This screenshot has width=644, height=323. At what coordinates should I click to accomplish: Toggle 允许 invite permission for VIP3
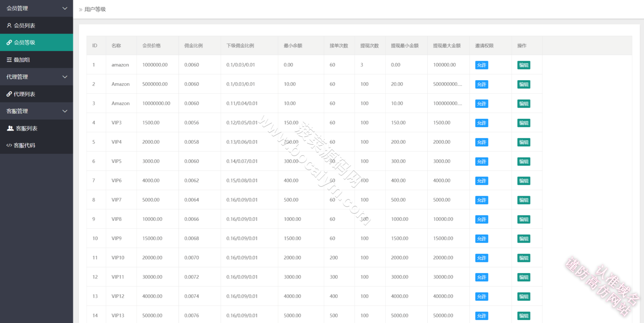[x=481, y=123]
